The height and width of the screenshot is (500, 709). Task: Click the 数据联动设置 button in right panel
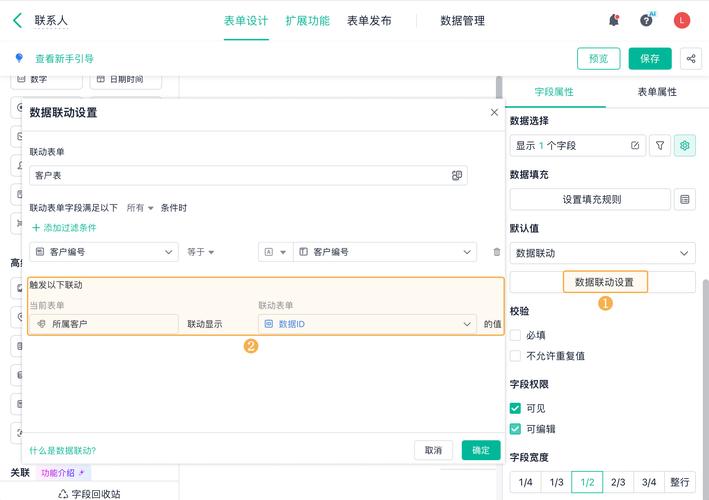[x=605, y=282]
